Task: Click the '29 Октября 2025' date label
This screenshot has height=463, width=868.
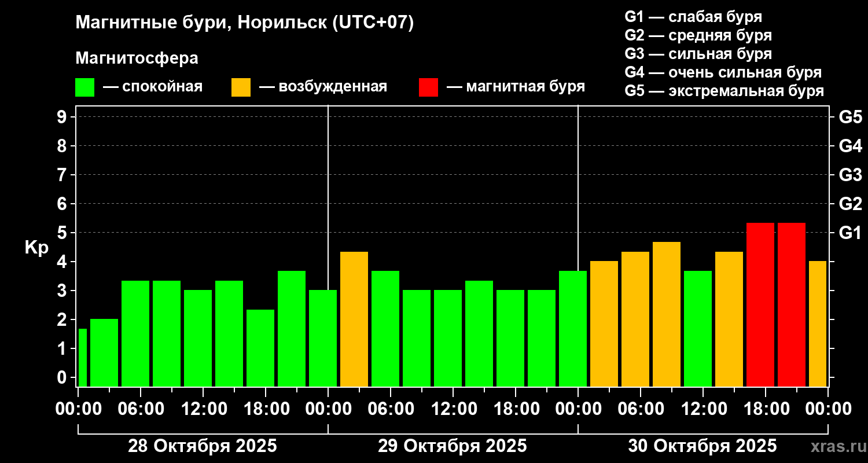Action: point(453,446)
